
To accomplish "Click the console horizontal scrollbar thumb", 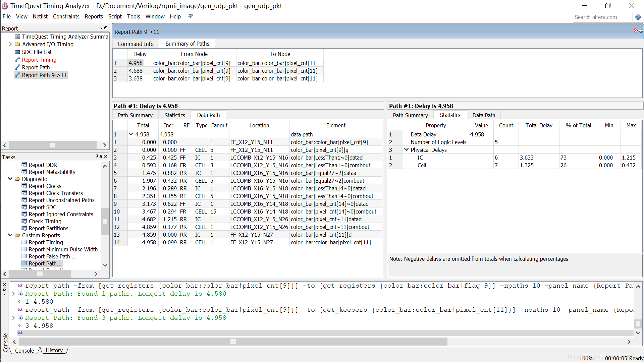I will click(x=233, y=342).
